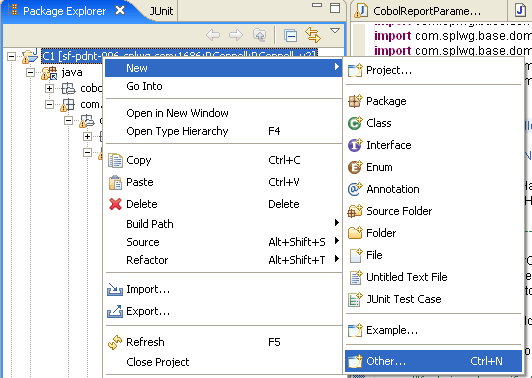Expand the cobc package node

(50, 89)
